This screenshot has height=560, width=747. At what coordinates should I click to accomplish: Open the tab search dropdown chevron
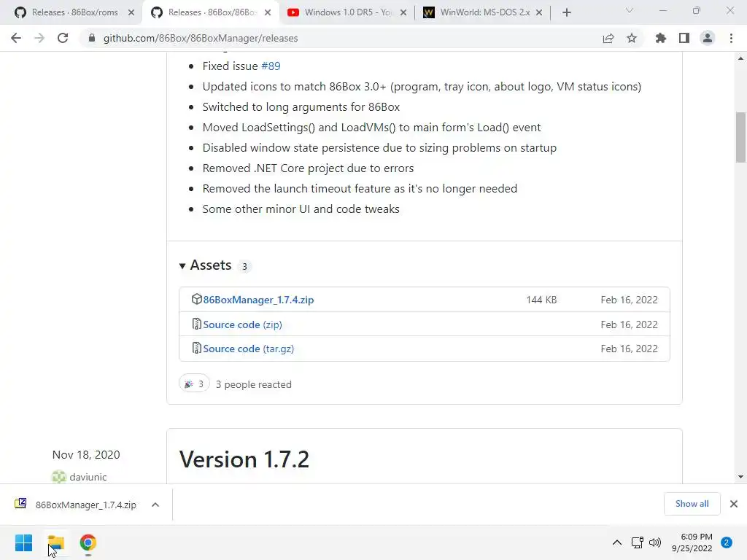(630, 10)
